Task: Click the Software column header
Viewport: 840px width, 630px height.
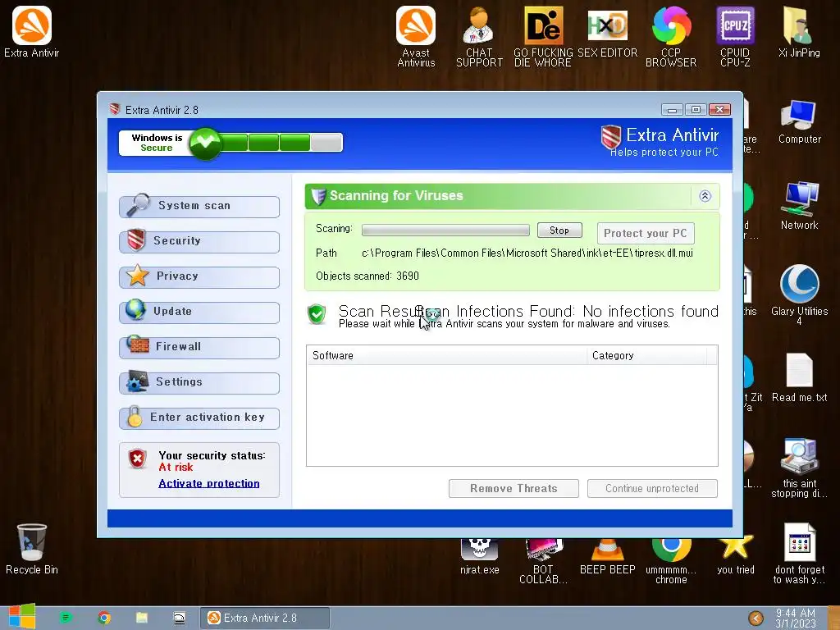Action: click(447, 356)
